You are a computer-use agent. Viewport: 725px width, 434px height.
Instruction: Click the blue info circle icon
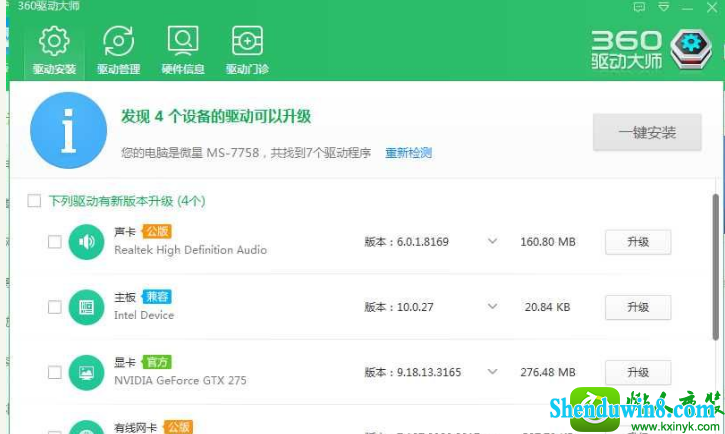tap(68, 130)
